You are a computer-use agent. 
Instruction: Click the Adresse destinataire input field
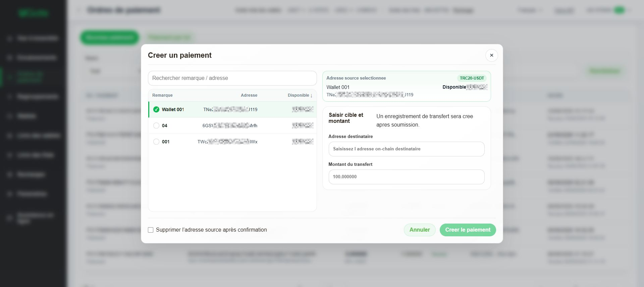click(407, 149)
